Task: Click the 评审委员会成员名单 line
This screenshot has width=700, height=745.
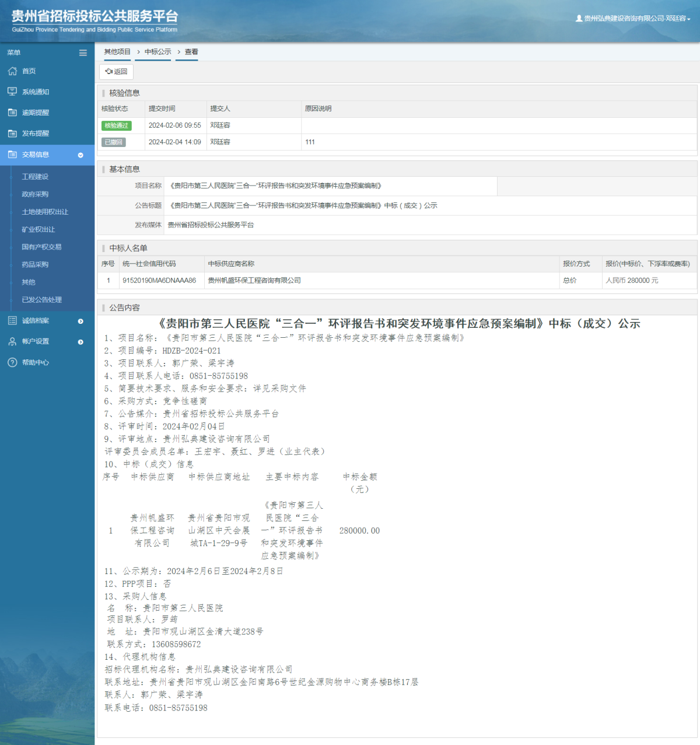Action: coord(215,452)
